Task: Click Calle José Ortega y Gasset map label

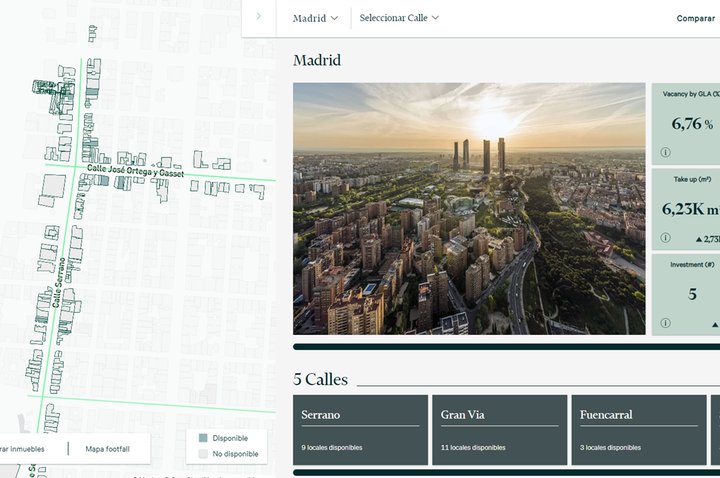Action: coord(135,172)
